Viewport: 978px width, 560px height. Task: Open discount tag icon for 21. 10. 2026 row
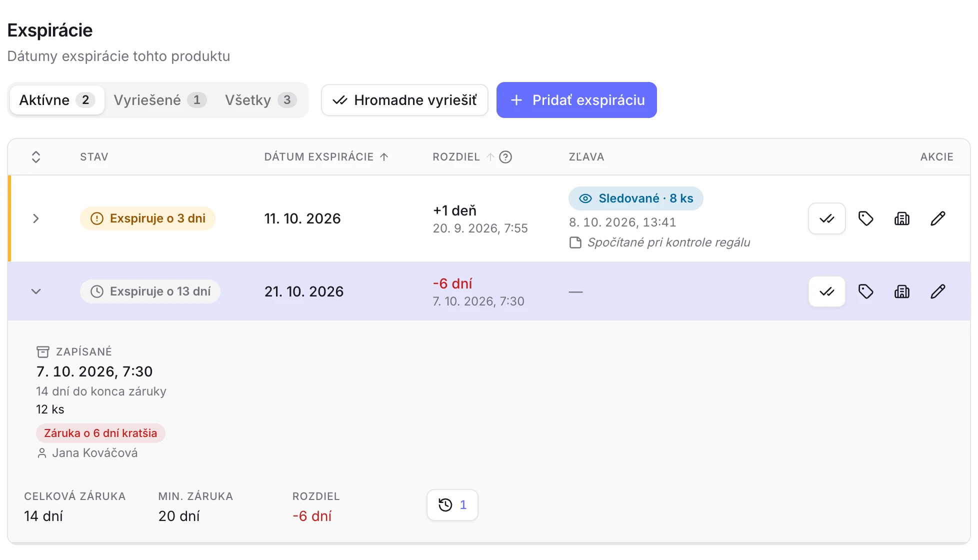(865, 291)
